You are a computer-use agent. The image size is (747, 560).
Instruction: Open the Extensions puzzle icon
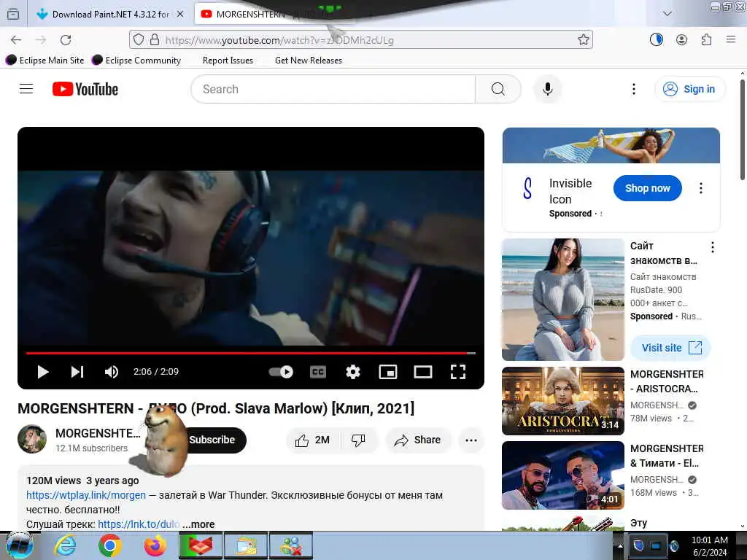coord(706,40)
